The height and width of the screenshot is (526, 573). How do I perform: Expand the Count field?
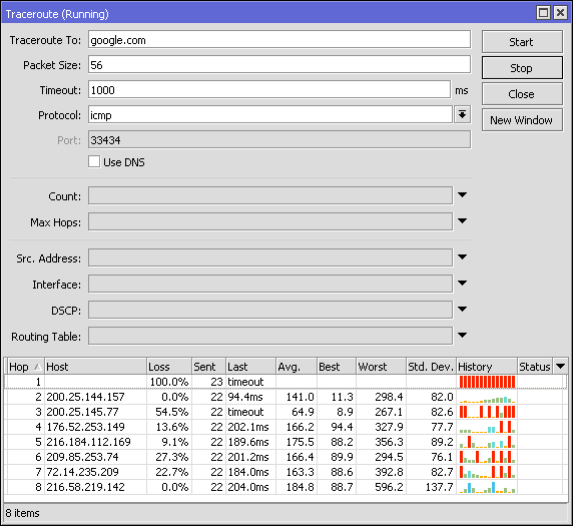[462, 195]
